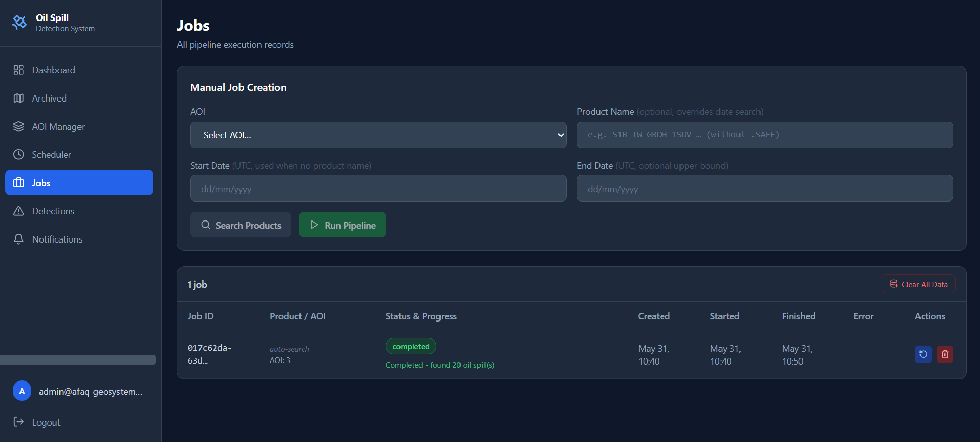Click the Product / AOI column header
This screenshot has width=980, height=442.
297,316
